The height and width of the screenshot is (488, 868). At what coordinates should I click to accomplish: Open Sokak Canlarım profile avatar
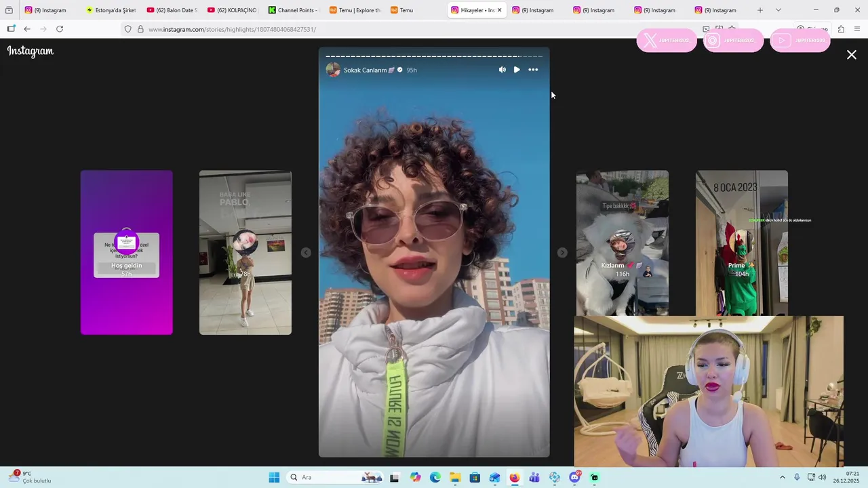tap(333, 70)
